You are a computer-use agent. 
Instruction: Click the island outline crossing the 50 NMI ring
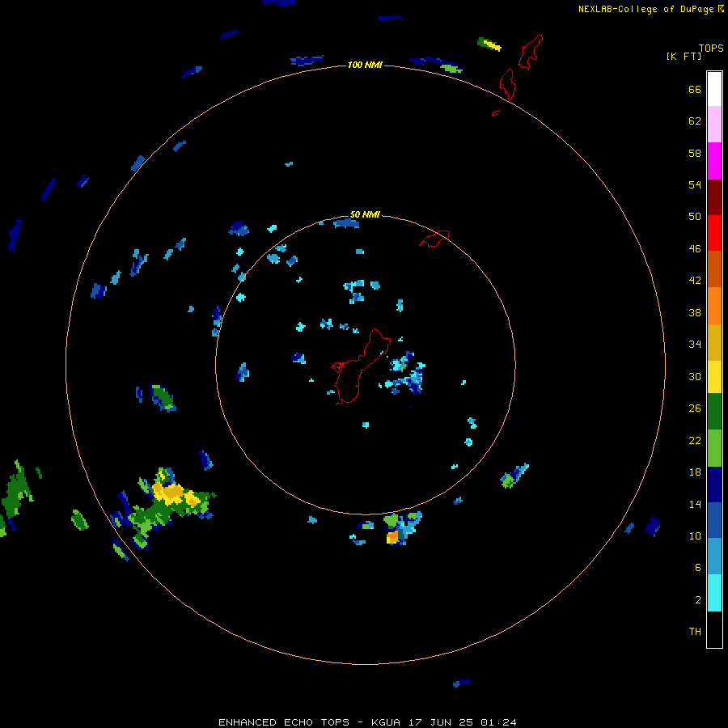click(x=434, y=239)
